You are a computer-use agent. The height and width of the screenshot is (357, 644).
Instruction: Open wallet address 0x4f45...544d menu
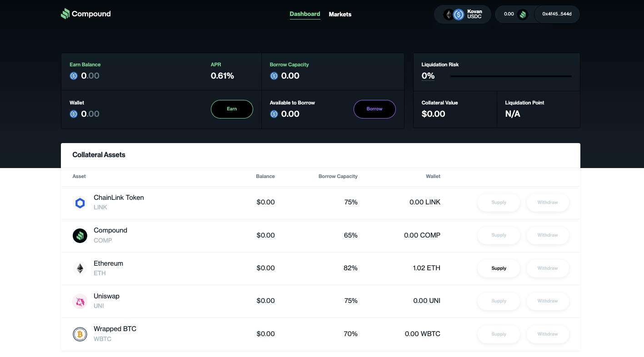557,14
